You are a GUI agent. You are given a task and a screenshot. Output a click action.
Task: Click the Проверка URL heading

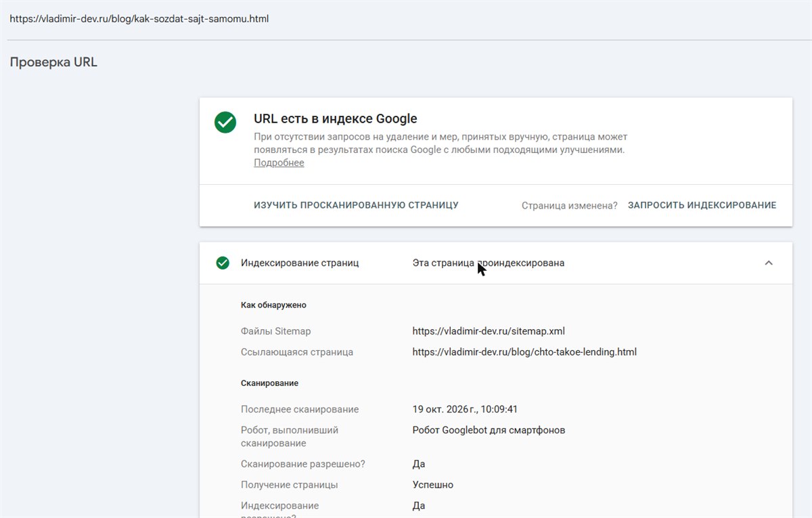point(53,62)
